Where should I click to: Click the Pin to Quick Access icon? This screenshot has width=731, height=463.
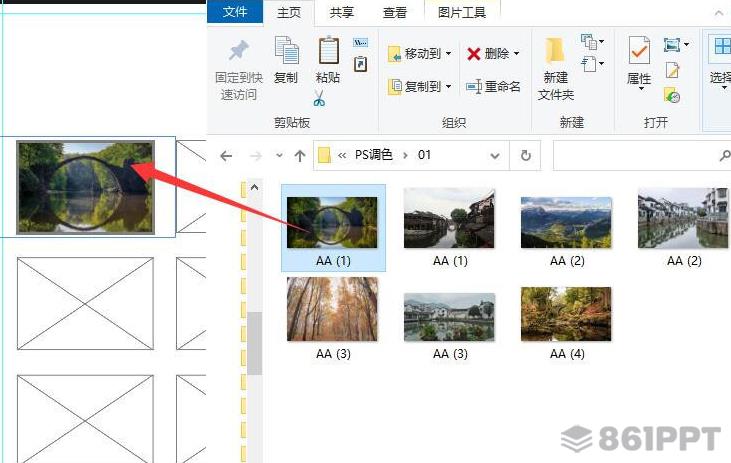[x=239, y=50]
